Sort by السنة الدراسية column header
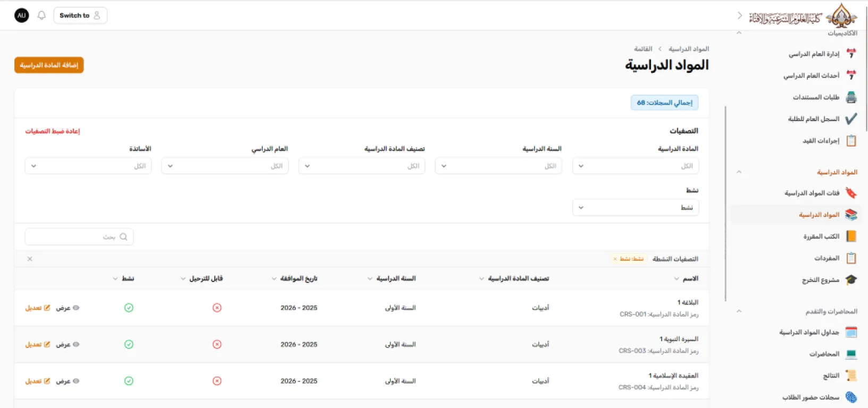The image size is (868, 408). click(391, 278)
